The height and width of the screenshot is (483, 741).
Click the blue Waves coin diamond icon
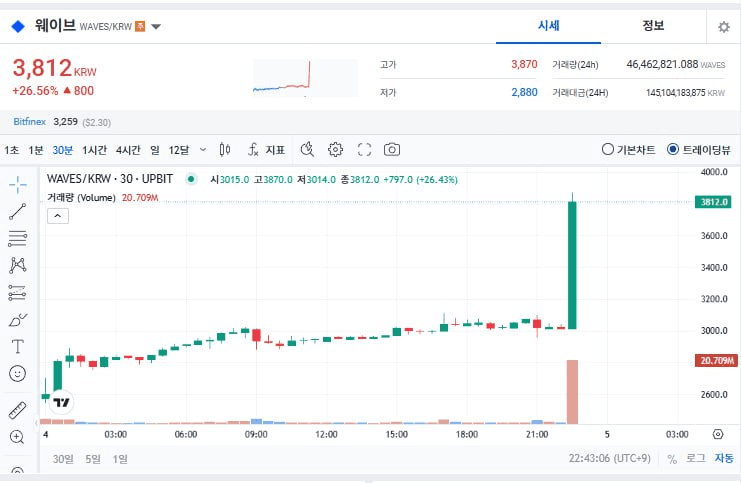(18, 26)
